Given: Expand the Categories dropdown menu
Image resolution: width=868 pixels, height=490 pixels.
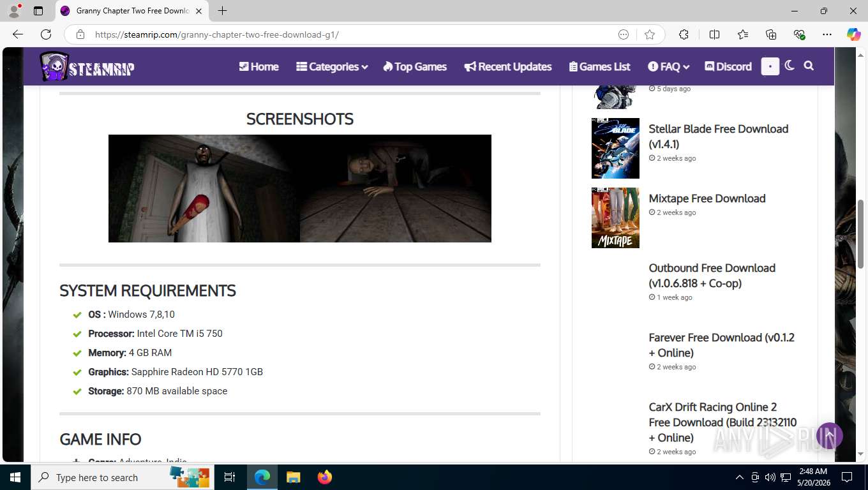Looking at the screenshot, I should click(x=332, y=66).
